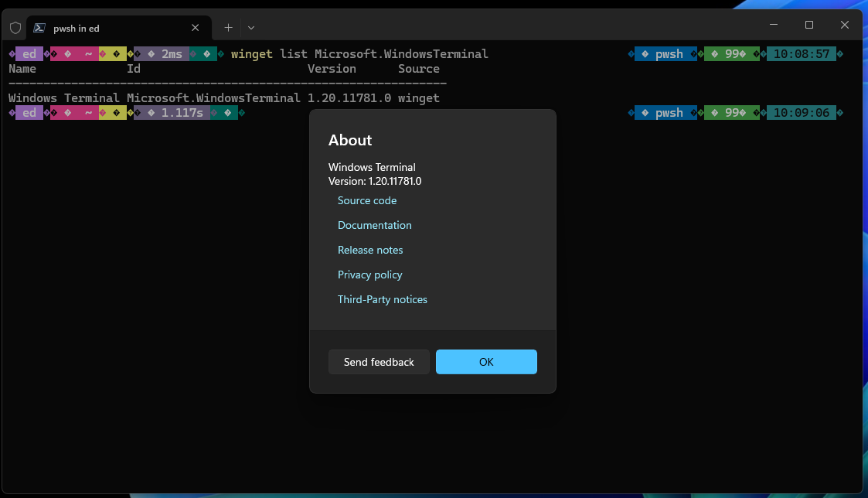Open the Source code link

[x=367, y=200]
